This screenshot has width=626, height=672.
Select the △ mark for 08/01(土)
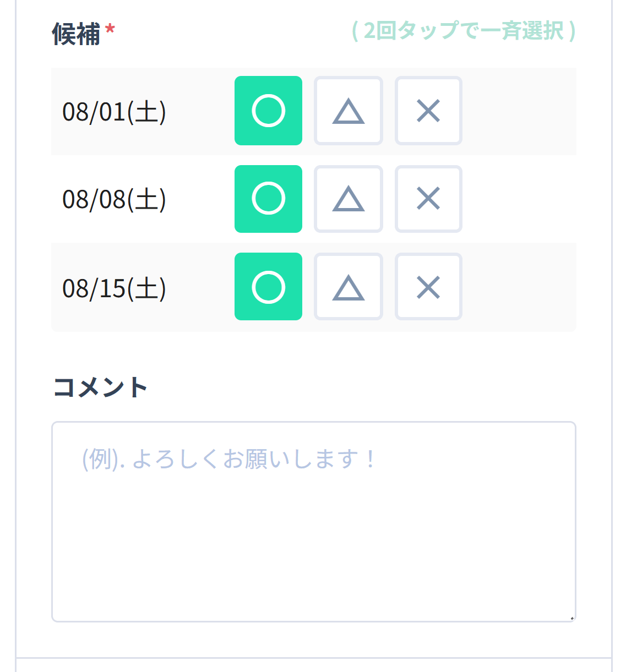[348, 111]
